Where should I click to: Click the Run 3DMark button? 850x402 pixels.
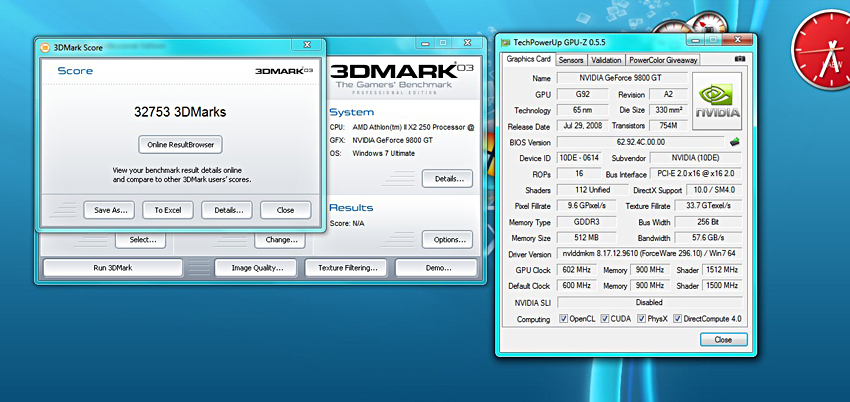(113, 268)
